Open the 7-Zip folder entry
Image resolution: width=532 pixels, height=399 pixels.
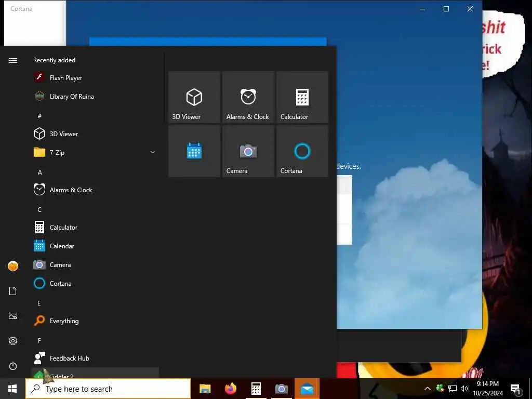95,152
